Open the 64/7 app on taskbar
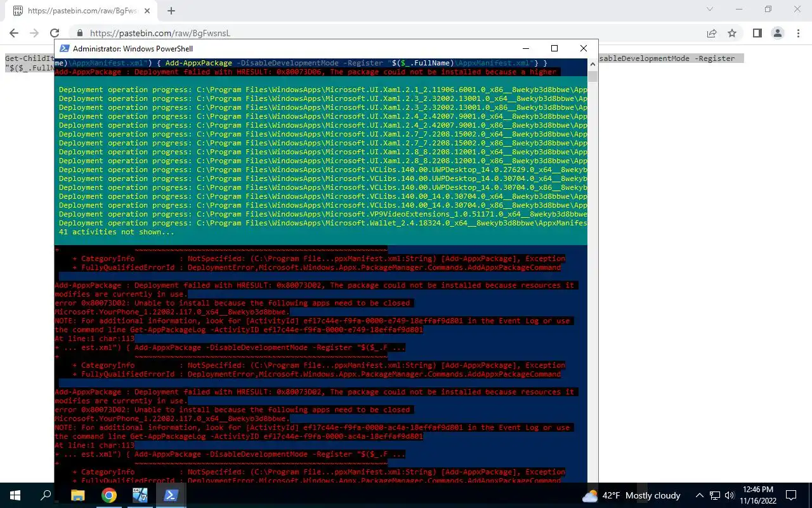 point(140,495)
